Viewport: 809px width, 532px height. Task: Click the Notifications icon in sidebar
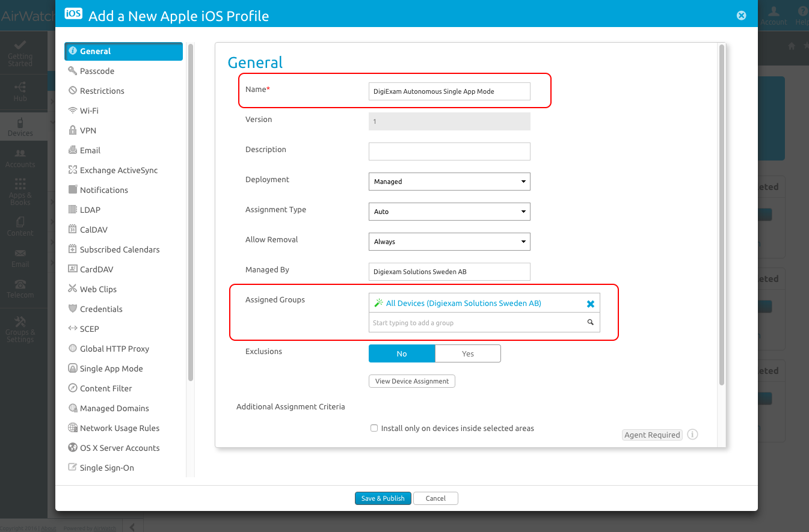click(73, 190)
